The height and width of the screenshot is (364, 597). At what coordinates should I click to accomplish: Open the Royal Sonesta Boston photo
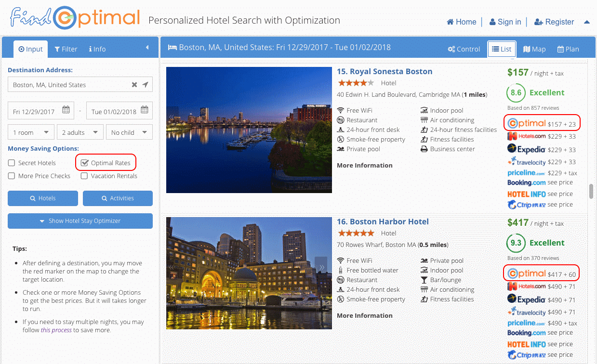(249, 130)
